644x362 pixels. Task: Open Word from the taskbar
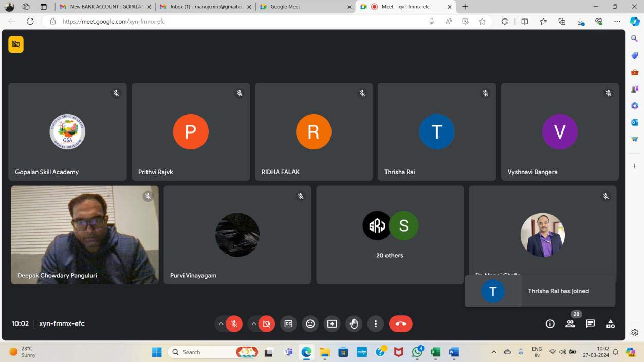454,352
